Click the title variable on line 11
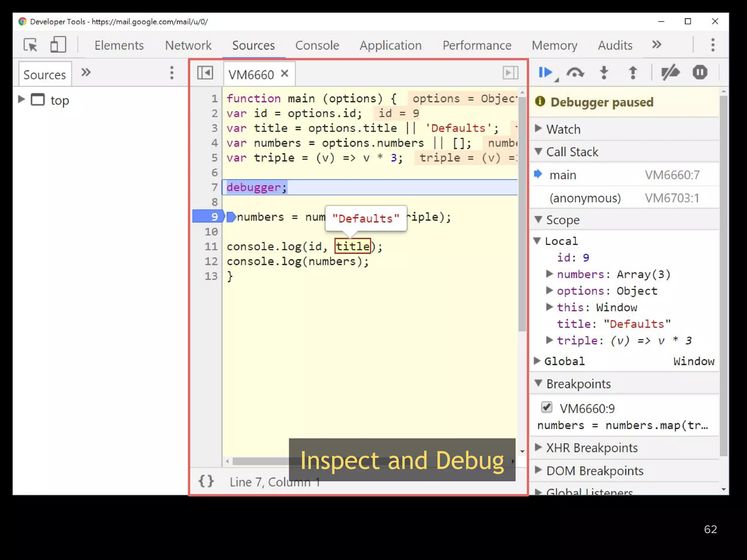 353,246
